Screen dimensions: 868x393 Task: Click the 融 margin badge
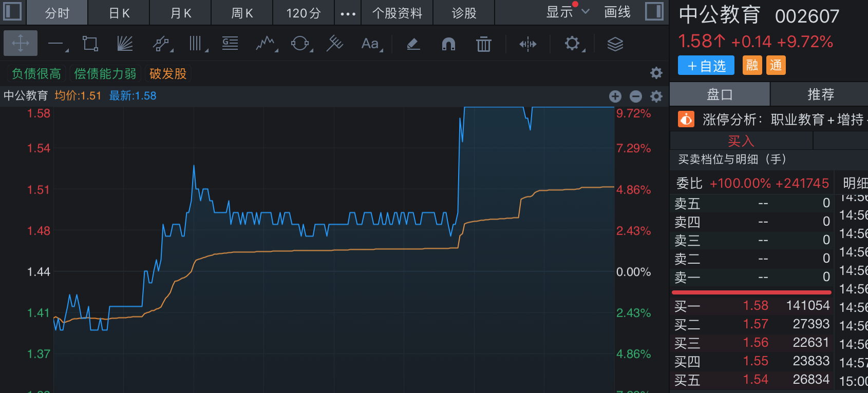752,65
